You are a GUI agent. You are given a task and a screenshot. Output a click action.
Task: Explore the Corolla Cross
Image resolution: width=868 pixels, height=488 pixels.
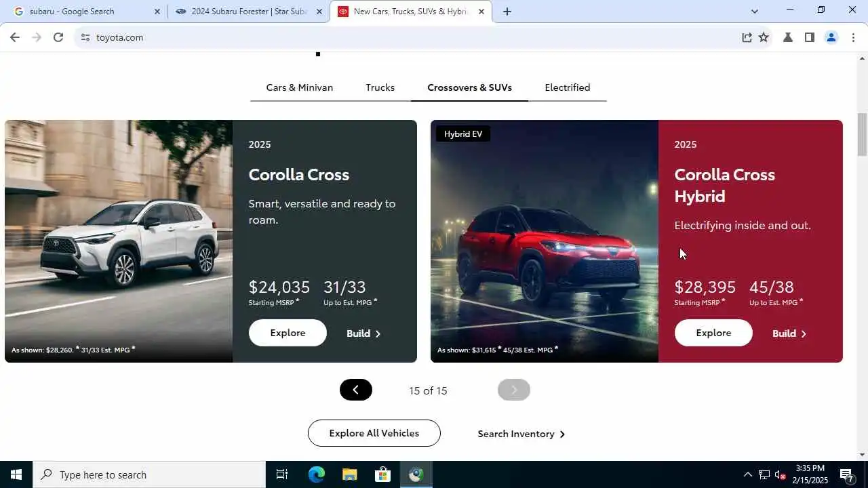[x=288, y=333]
